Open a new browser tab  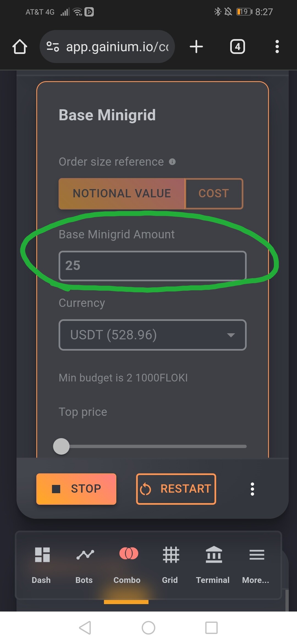point(196,47)
